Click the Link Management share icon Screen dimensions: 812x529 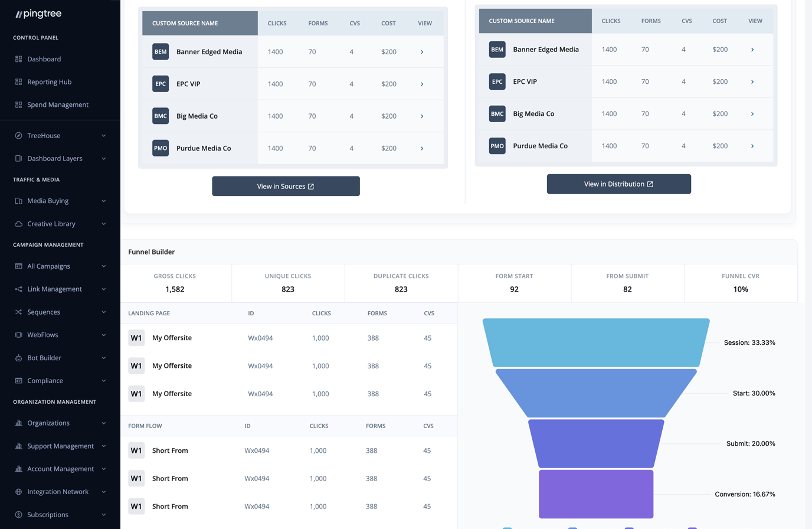coord(18,289)
